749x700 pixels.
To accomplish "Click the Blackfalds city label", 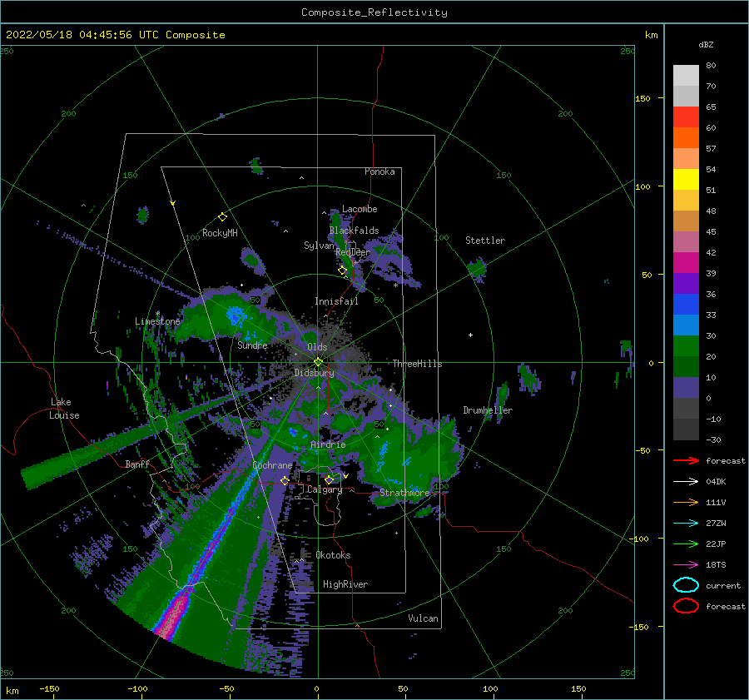I will 354,231.
